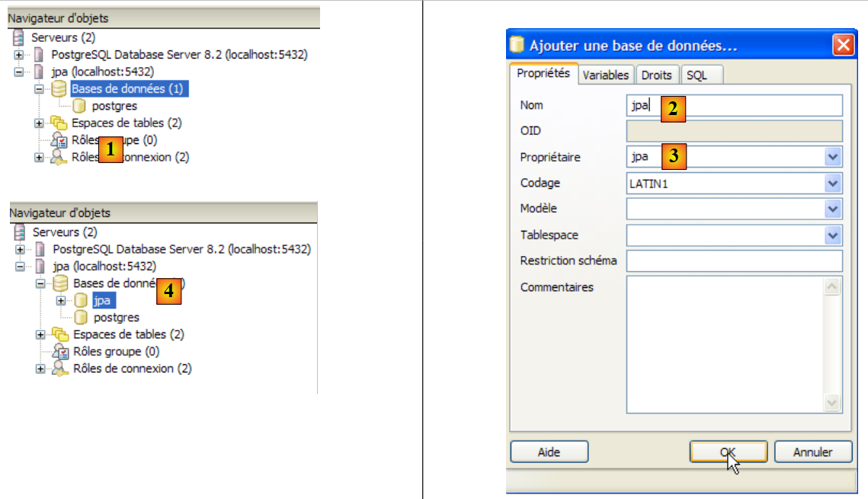The height and width of the screenshot is (499, 868).
Task: Switch to the Variables tab
Action: coord(606,75)
